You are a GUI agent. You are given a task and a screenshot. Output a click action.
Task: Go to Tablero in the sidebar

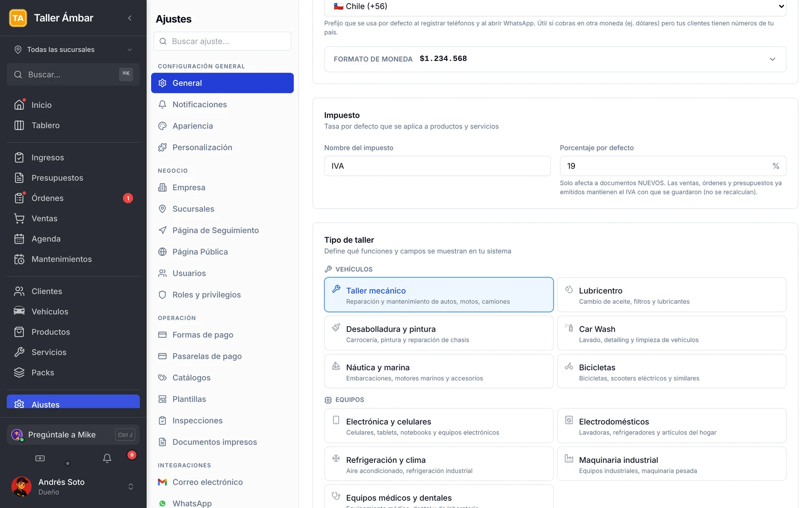[73, 125]
